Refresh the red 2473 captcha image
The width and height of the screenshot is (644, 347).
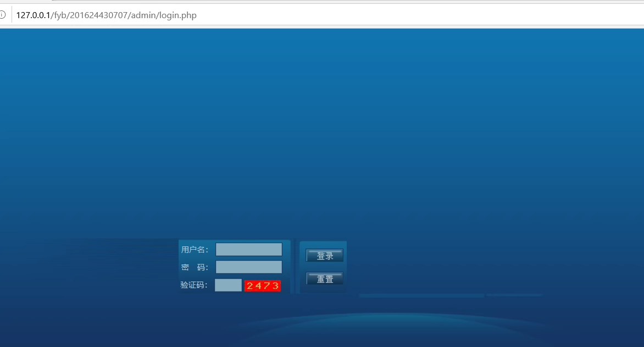263,286
